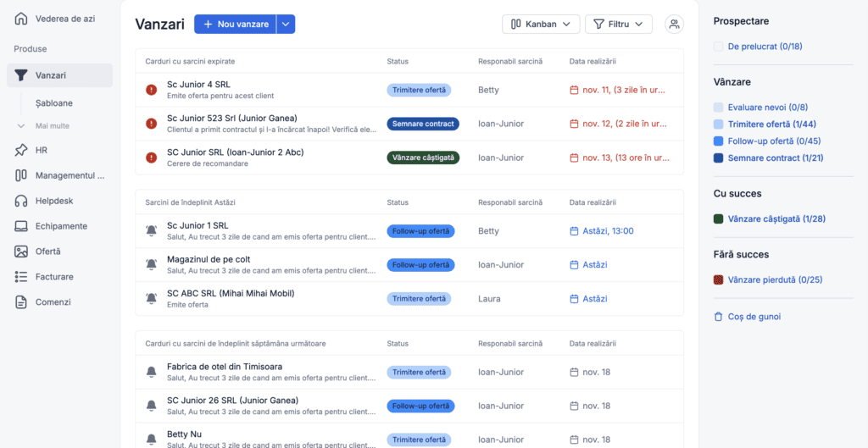Click the Nou vanzare button
The width and height of the screenshot is (868, 448).
tap(236, 25)
